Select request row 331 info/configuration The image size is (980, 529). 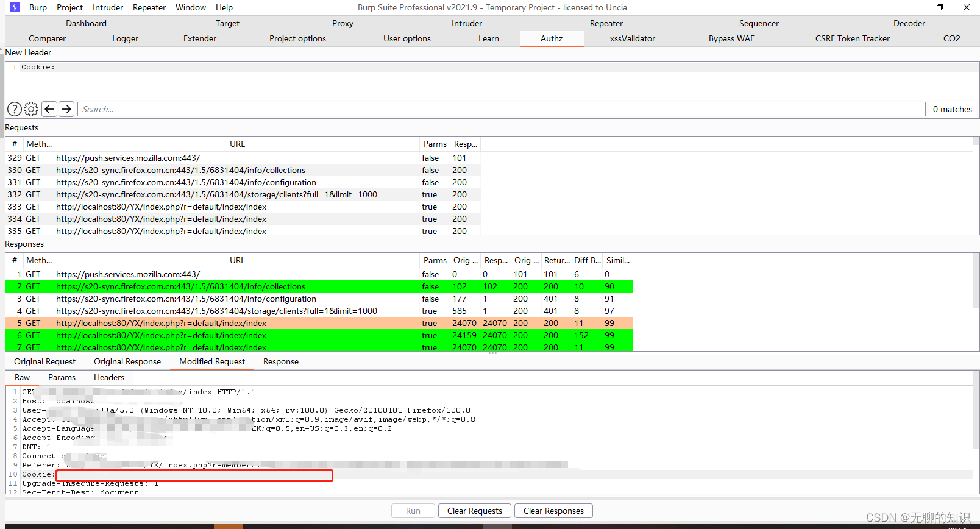pyautogui.click(x=243, y=182)
